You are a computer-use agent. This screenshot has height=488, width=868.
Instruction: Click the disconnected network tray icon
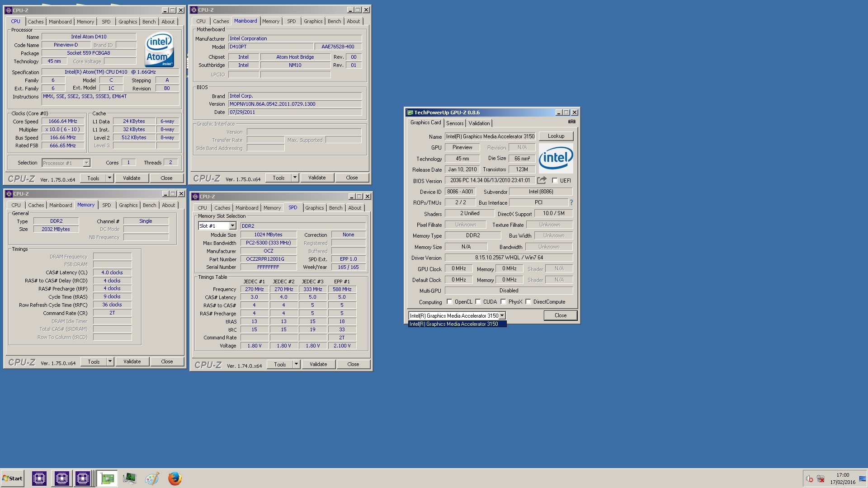821,479
